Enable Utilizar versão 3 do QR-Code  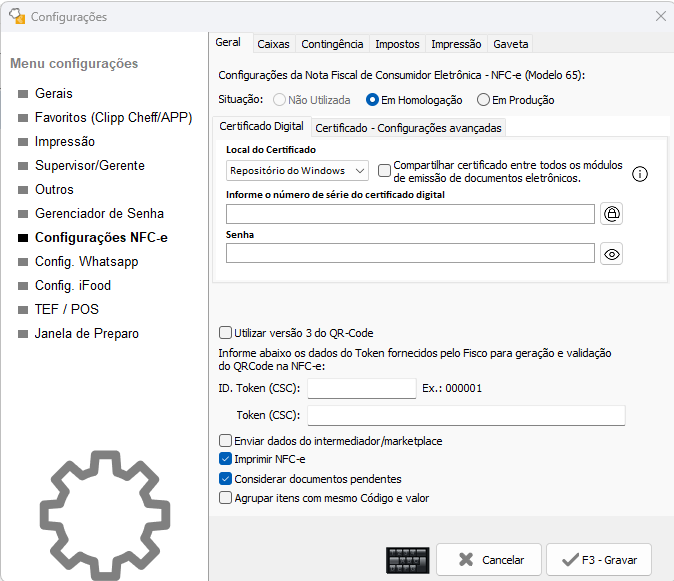click(x=225, y=333)
